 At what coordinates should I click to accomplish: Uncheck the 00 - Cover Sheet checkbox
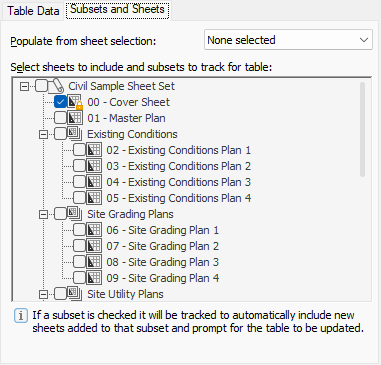60,102
